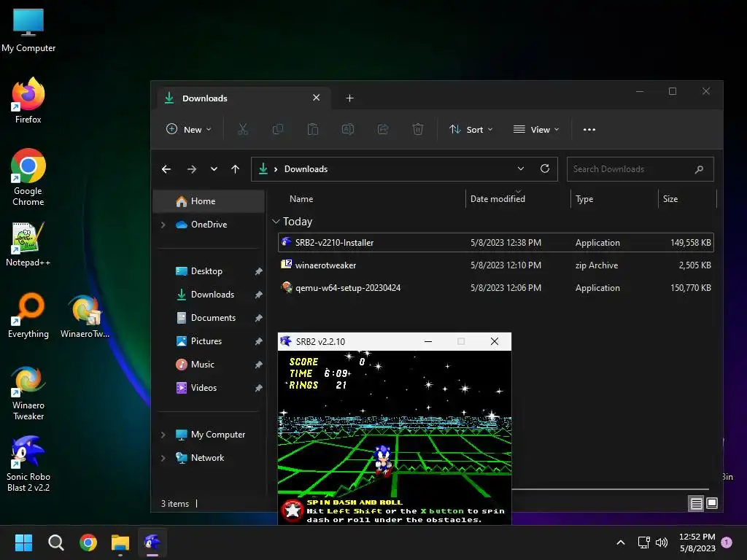Open Chrome from the taskbar

88,542
